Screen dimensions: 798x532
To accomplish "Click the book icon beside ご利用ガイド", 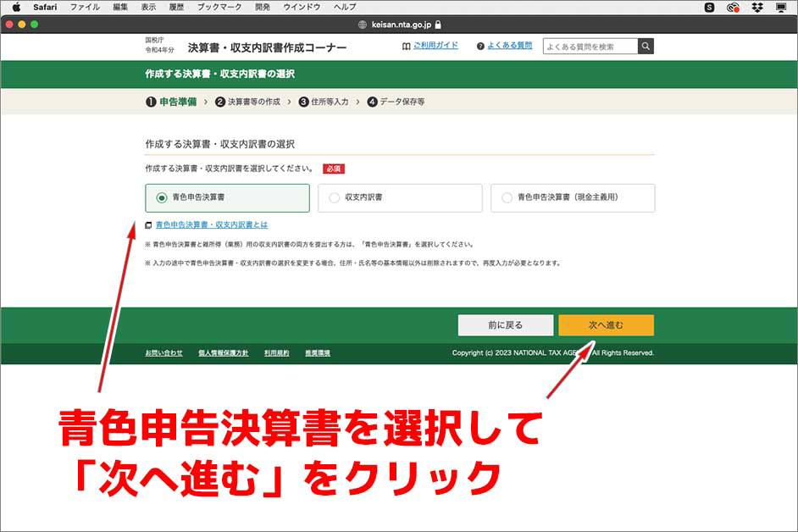I will 407,45.
